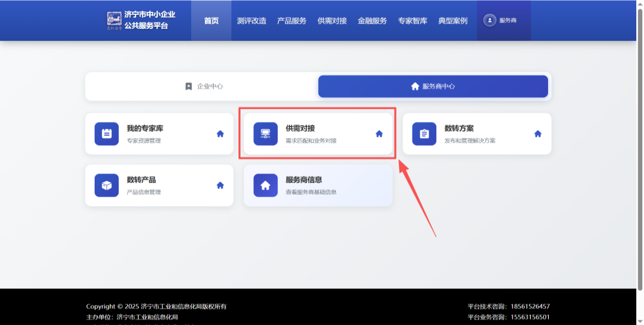Click the 数转方案 clipboard icon
644x325 pixels.
(x=424, y=134)
